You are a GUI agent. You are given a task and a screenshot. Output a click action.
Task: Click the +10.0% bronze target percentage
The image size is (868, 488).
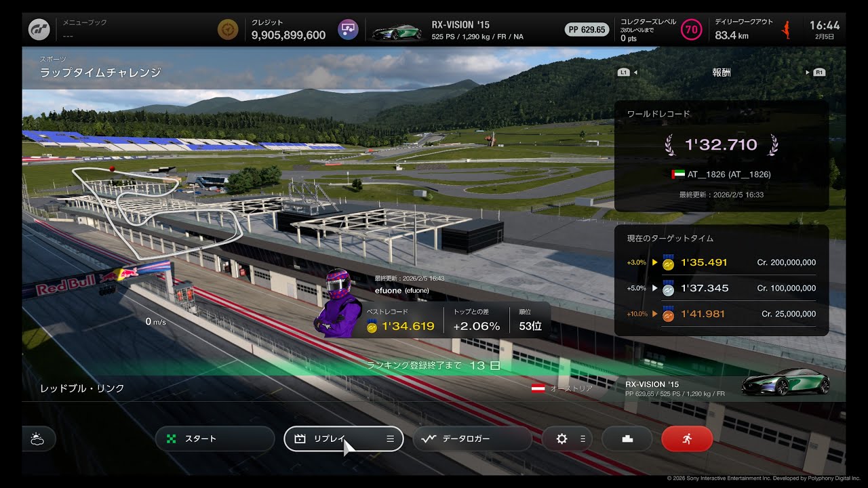tap(637, 314)
